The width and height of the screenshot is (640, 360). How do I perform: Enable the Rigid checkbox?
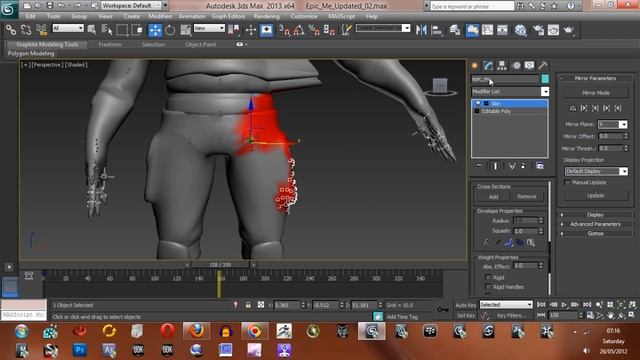click(x=488, y=278)
